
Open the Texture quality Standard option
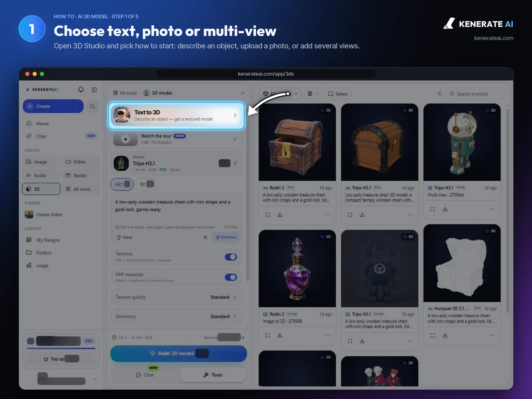coord(176,297)
